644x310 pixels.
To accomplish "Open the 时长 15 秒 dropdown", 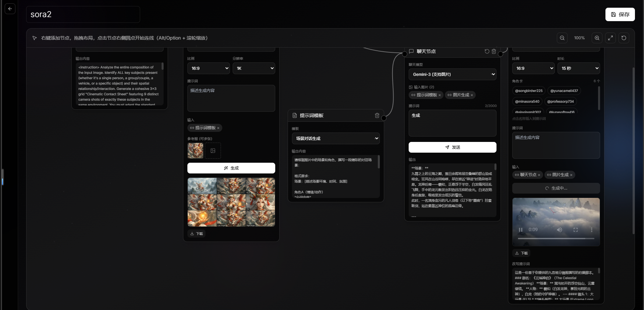I will coord(579,68).
